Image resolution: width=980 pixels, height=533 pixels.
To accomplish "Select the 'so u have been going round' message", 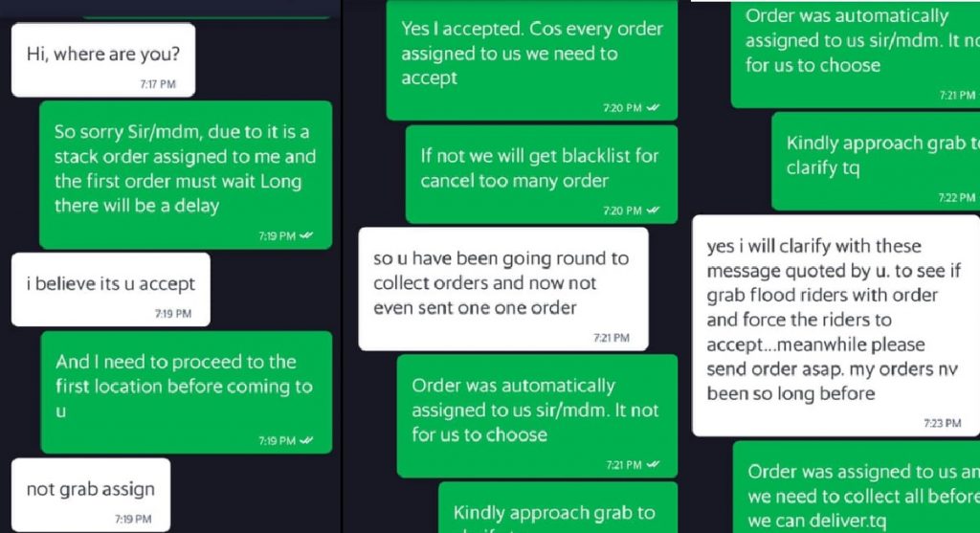I will pyautogui.click(x=503, y=289).
